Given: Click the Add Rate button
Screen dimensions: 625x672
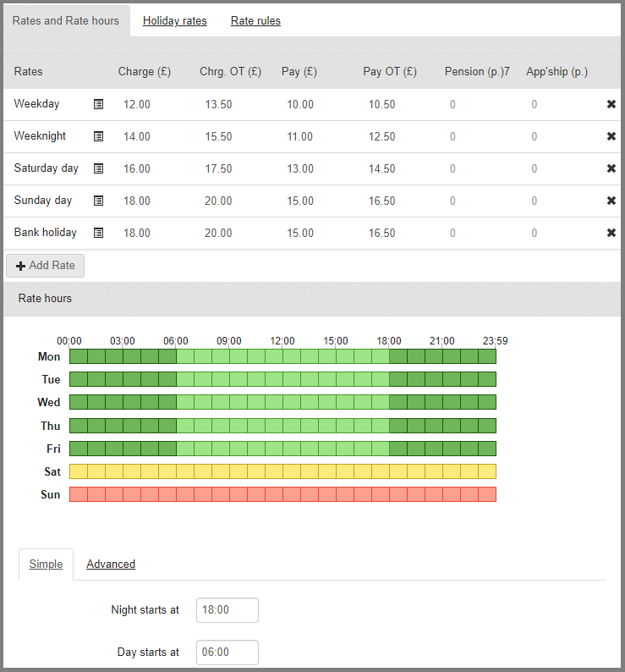Looking at the screenshot, I should [46, 266].
